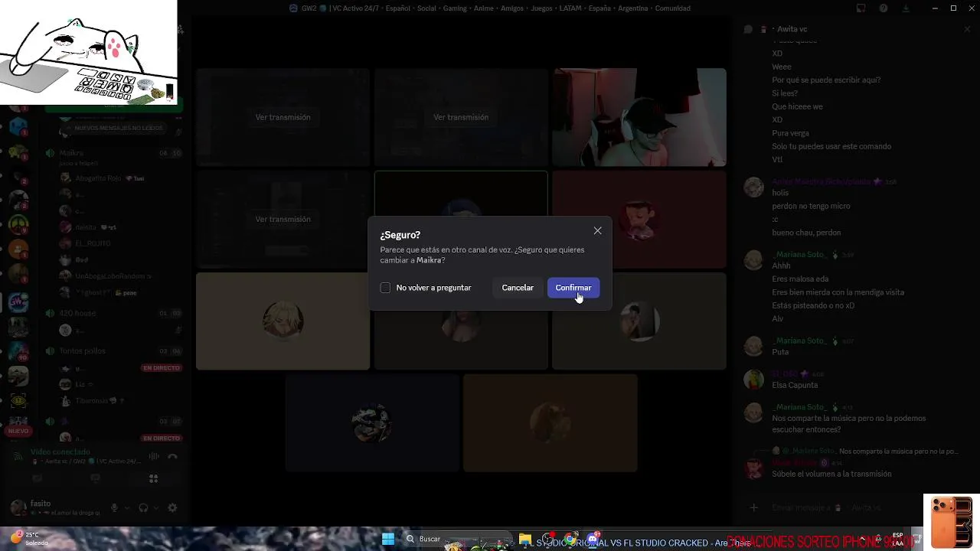Click the NUEVOS MENSAJES NO LEÍDOS banner

pyautogui.click(x=115, y=128)
